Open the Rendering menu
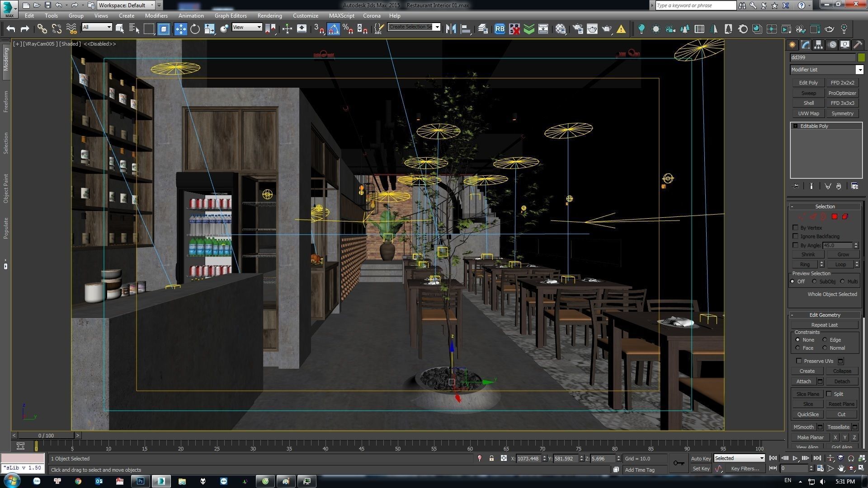 click(x=269, y=15)
